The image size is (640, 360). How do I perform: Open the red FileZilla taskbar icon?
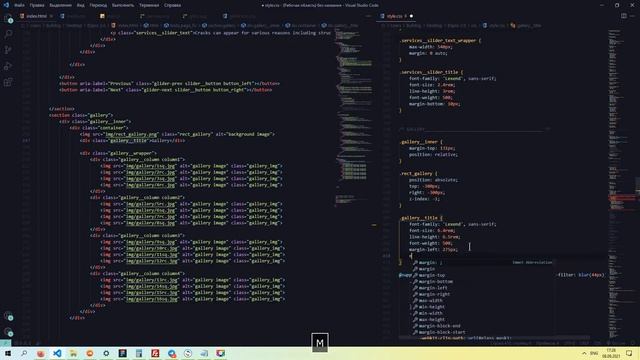155,353
